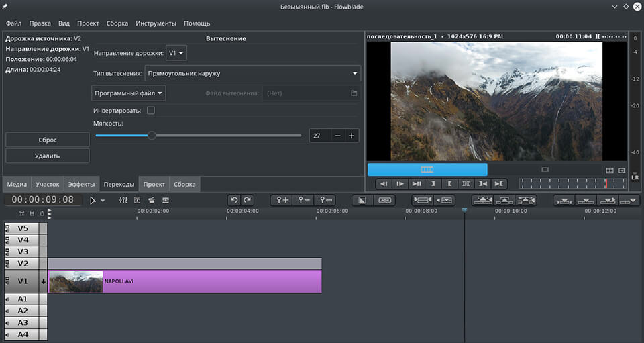Step back one frame in monitor

(383, 183)
